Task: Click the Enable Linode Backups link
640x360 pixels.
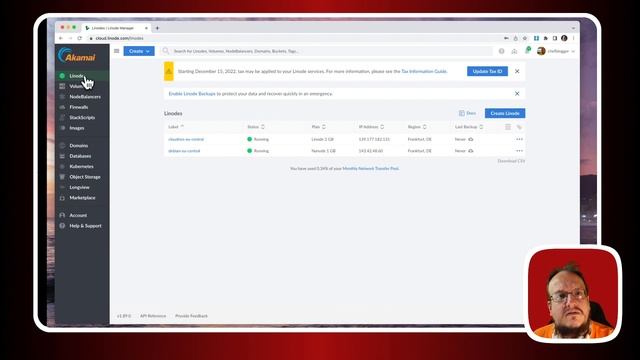Action: tap(192, 94)
